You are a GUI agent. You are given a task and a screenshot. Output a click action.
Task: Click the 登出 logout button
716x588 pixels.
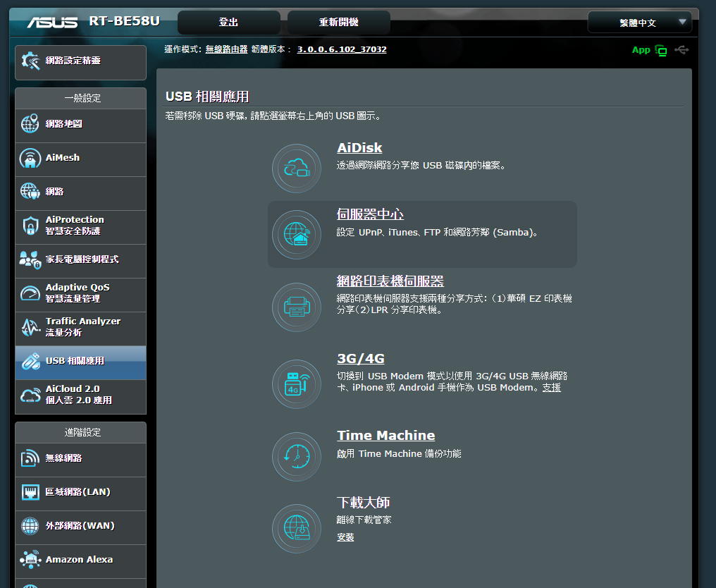tap(229, 23)
